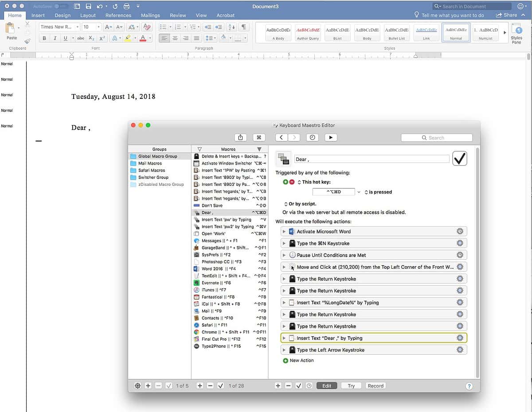The height and width of the screenshot is (412, 532).
Task: Open the Insert tab in Word
Action: [38, 16]
